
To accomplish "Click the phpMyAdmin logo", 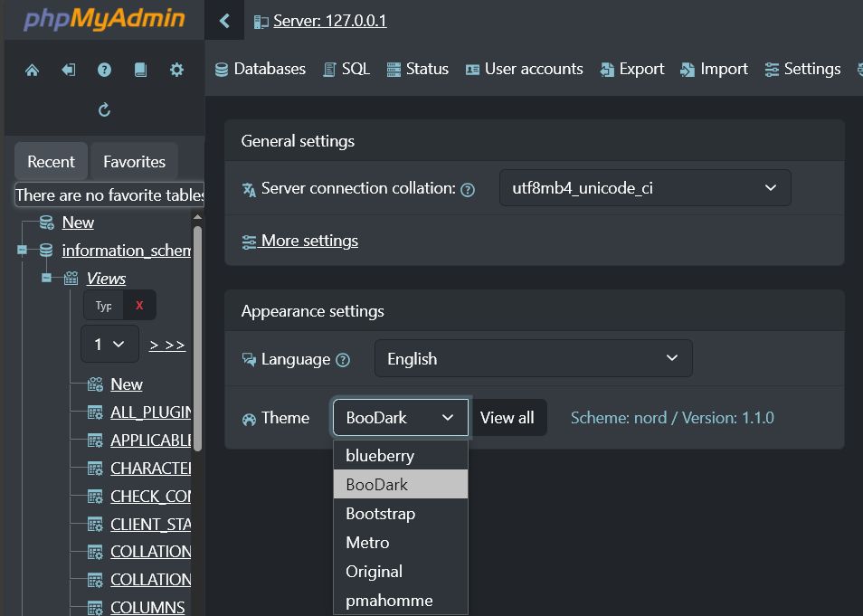I will [104, 19].
